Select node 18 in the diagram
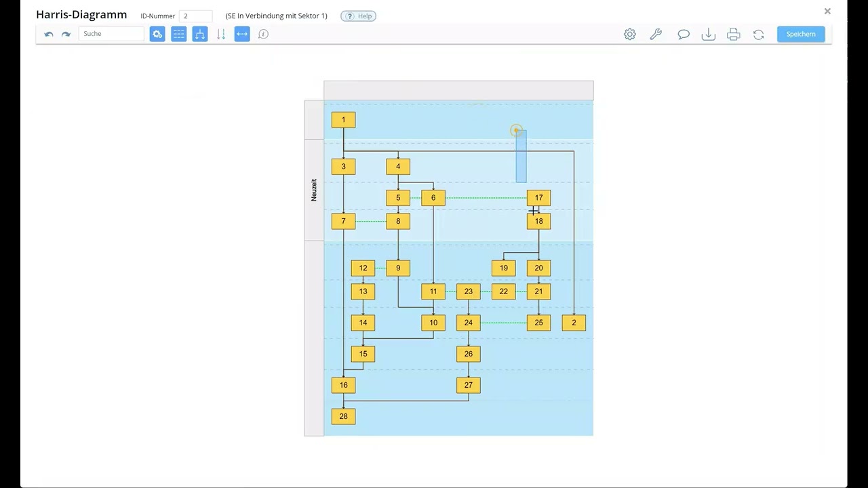This screenshot has height=488, width=868. [x=538, y=221]
